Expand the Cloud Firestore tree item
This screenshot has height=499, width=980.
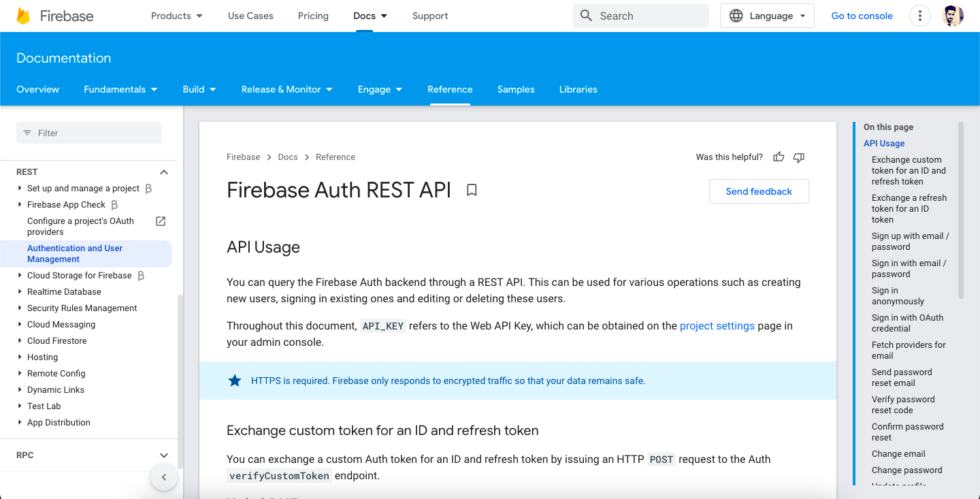coord(20,341)
